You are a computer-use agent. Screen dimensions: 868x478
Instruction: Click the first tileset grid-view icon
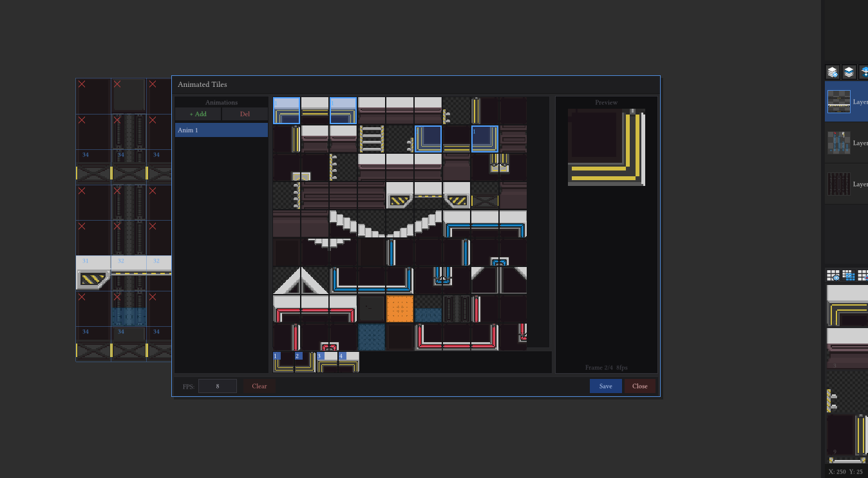coord(833,276)
